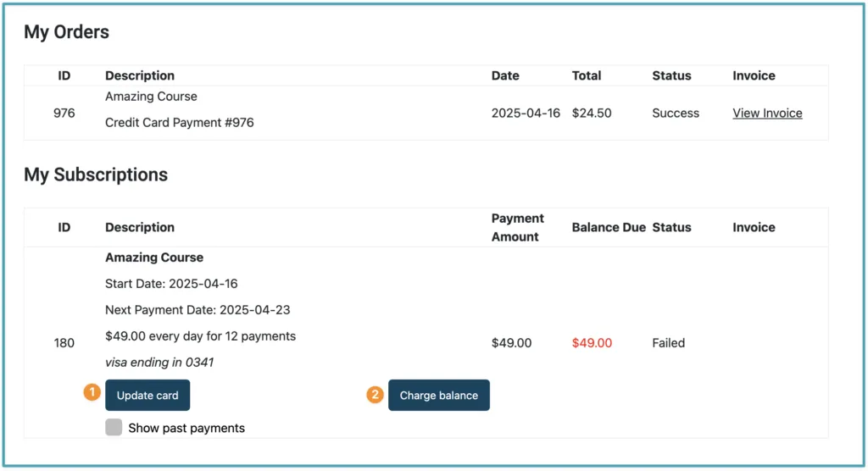Enable the Show past payments checkbox
Image resolution: width=868 pixels, height=471 pixels.
(114, 428)
